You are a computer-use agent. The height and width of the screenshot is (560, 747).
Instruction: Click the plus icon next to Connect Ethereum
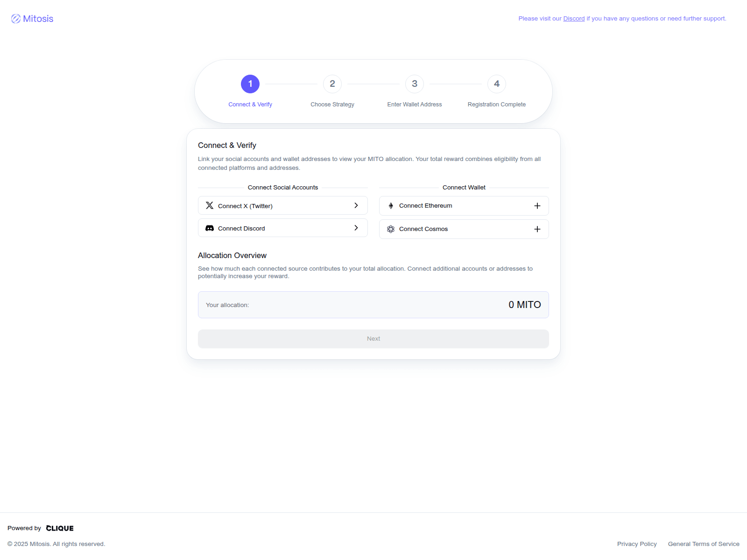click(x=537, y=205)
